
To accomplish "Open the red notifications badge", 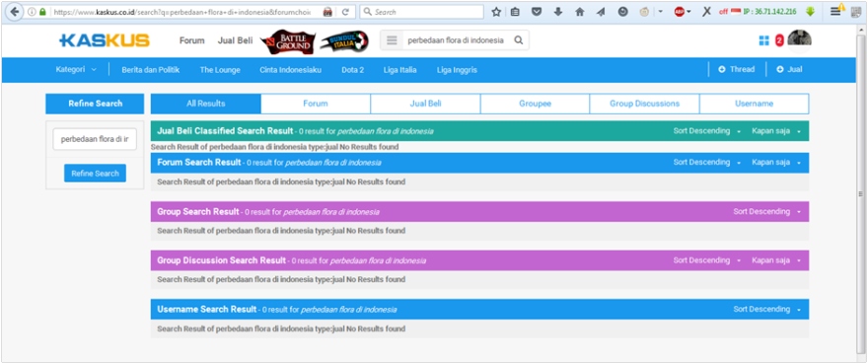I will (x=779, y=40).
